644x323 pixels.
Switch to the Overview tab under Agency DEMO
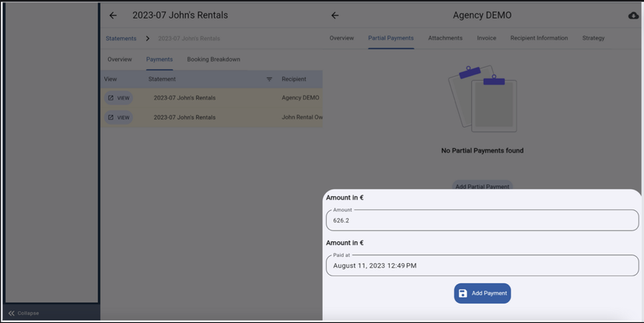click(341, 38)
